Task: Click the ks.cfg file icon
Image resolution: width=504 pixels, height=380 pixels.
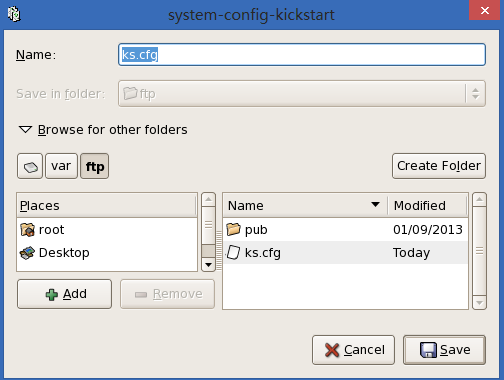Action: (x=233, y=252)
